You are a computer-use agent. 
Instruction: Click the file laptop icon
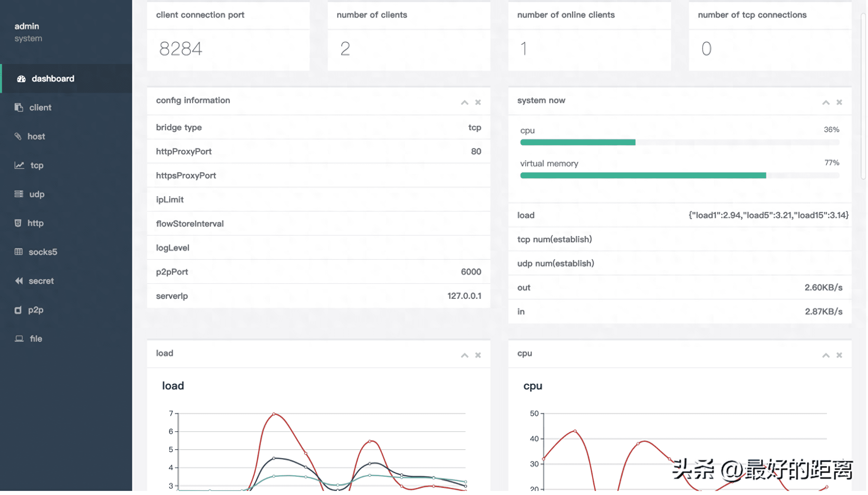coord(19,339)
